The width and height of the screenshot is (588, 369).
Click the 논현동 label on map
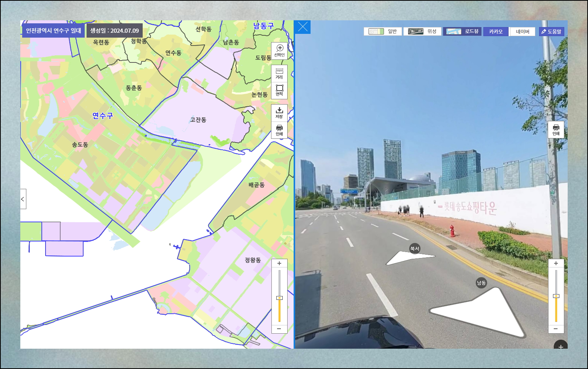[259, 94]
